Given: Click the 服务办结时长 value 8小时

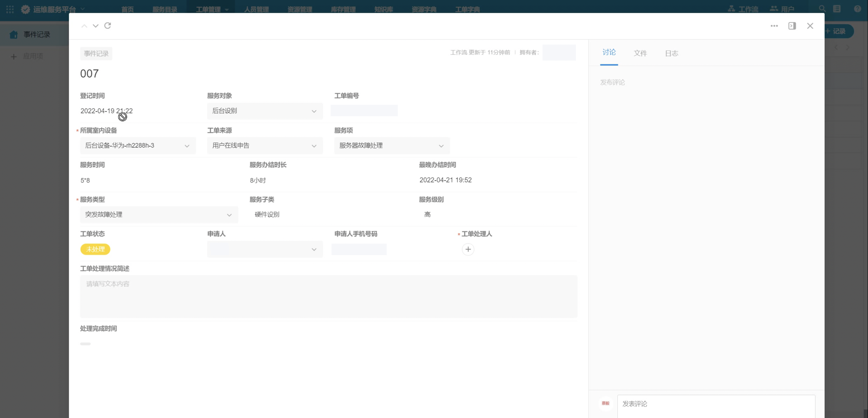Looking at the screenshot, I should point(258,180).
